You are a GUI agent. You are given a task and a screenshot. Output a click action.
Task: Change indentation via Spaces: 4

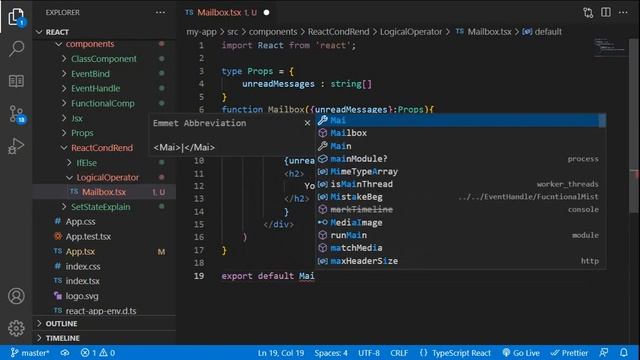tap(331, 353)
